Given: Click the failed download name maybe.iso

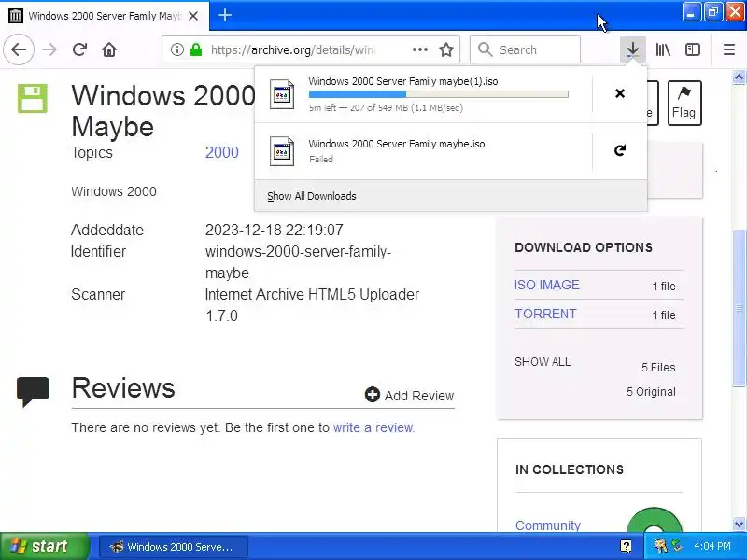Looking at the screenshot, I should [396, 144].
